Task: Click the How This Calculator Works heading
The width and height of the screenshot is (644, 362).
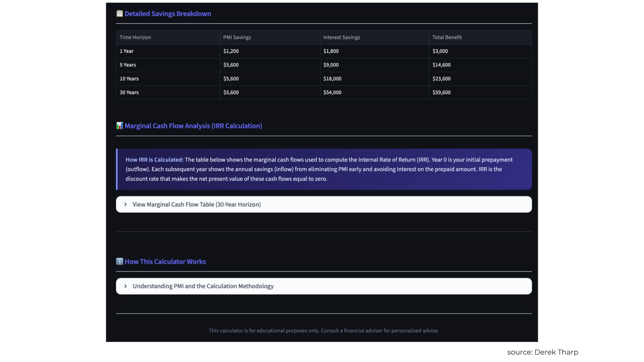Action: [165, 261]
